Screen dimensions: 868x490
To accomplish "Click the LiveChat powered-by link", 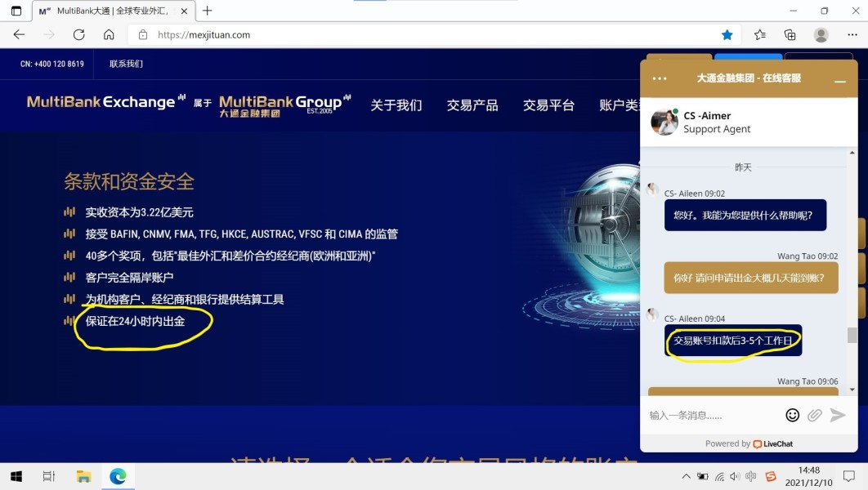I will [x=773, y=443].
